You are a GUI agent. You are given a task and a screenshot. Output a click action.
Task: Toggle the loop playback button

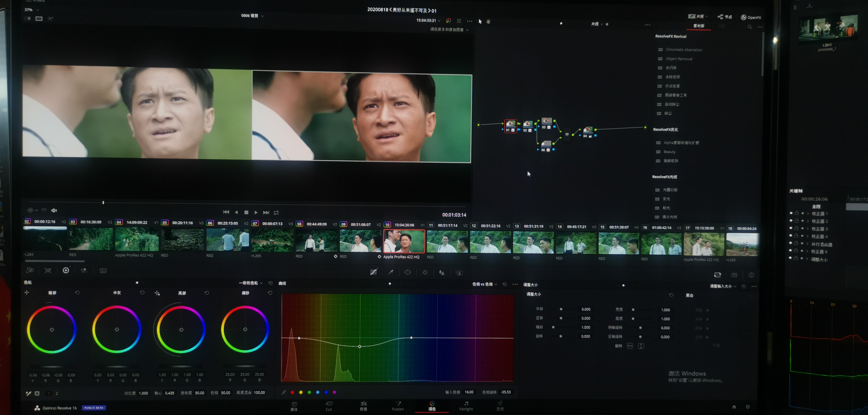(276, 212)
